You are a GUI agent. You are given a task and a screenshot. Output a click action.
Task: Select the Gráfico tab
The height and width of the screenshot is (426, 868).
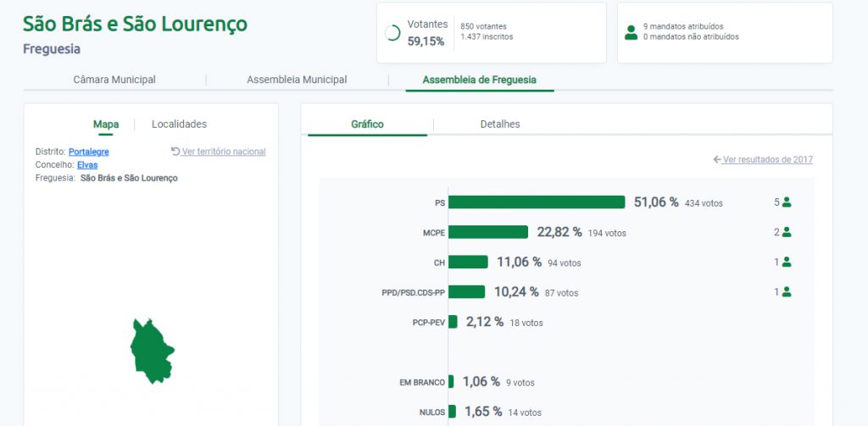click(x=367, y=124)
